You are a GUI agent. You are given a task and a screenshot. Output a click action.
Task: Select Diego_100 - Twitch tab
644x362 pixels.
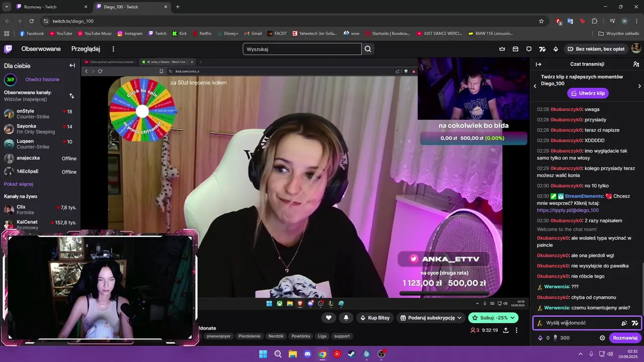(132, 7)
